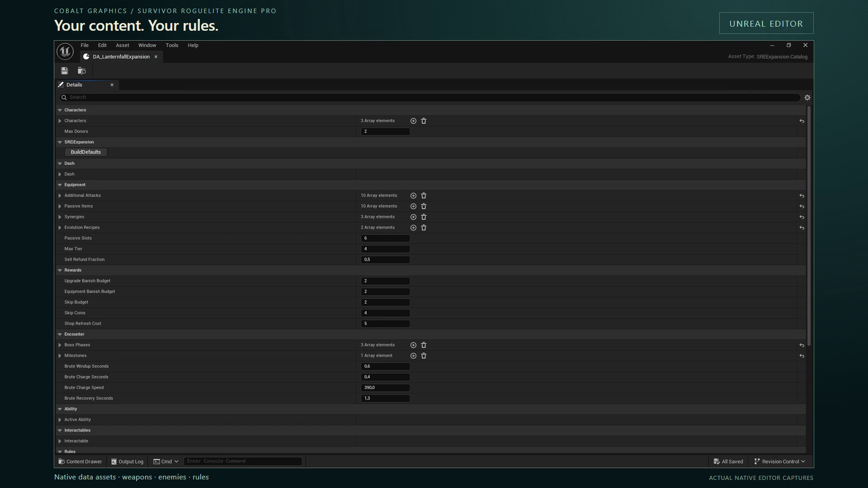Add element to Characters array
This screenshot has height=488, width=868.
point(413,121)
